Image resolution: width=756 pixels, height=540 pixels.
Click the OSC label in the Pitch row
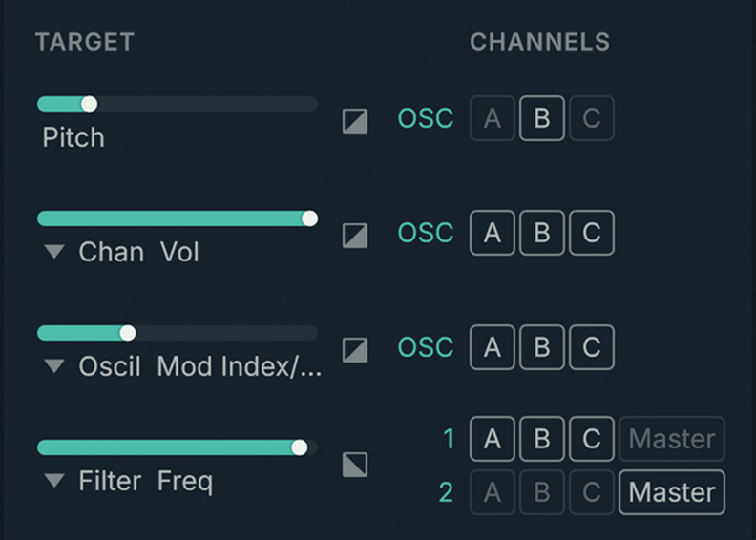coord(426,119)
